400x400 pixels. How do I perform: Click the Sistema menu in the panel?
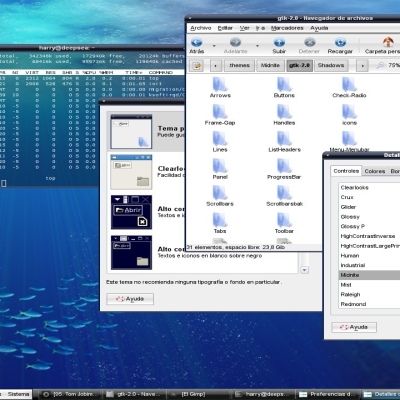click(18, 394)
